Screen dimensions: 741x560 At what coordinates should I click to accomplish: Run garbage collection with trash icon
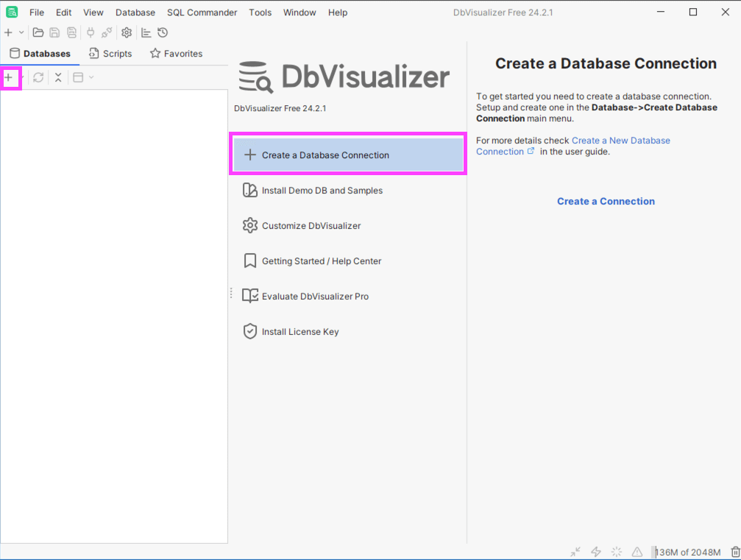click(735, 552)
